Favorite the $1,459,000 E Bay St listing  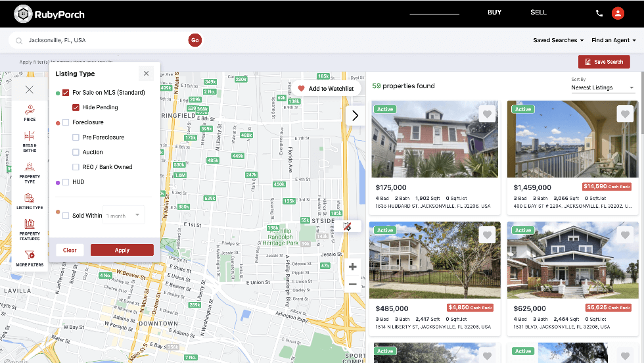point(625,114)
